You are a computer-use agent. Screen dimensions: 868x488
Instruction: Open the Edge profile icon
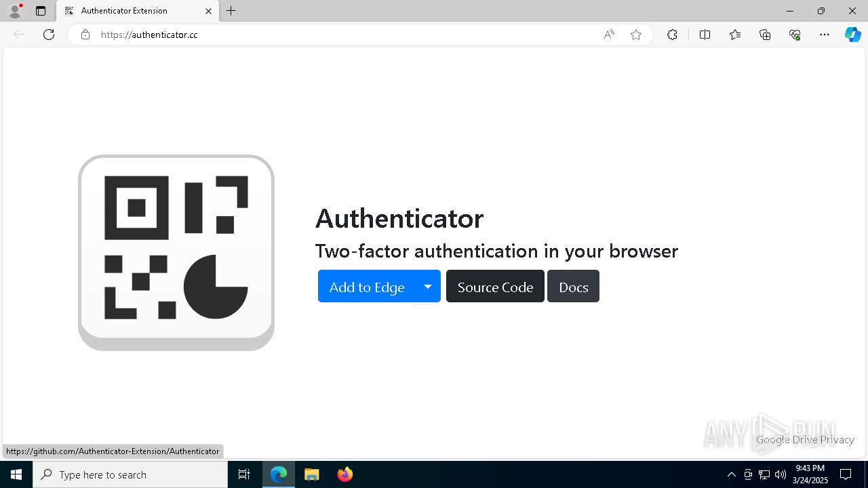(x=14, y=11)
